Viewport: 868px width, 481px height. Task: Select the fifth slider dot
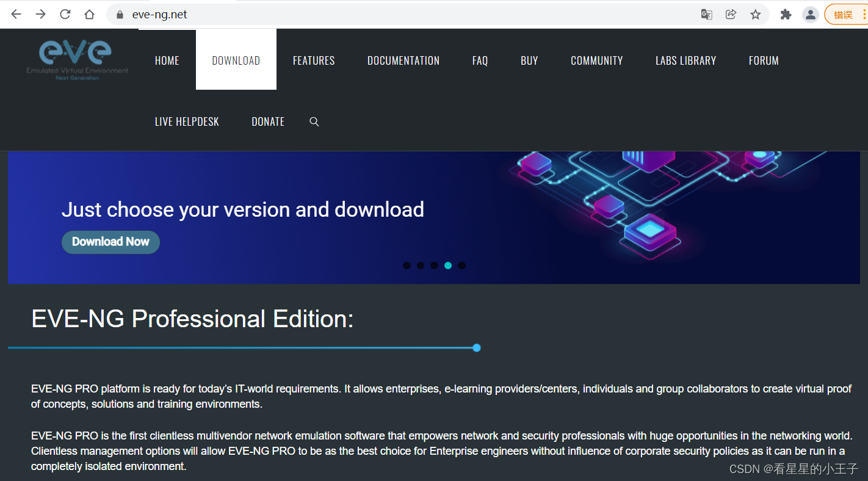tap(461, 266)
